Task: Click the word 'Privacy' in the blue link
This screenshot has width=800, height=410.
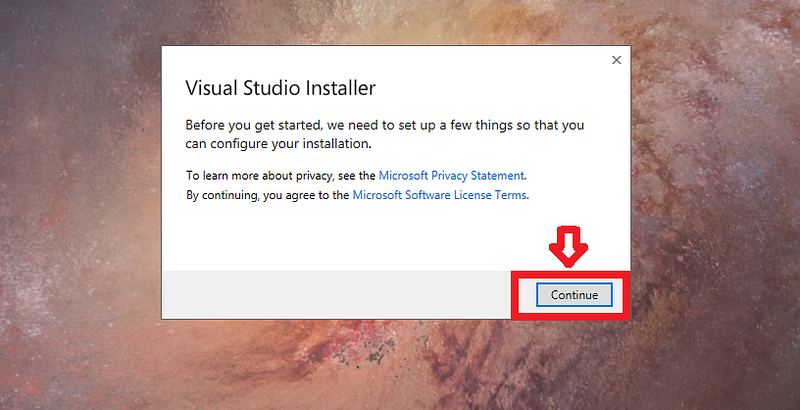Action: 449,175
